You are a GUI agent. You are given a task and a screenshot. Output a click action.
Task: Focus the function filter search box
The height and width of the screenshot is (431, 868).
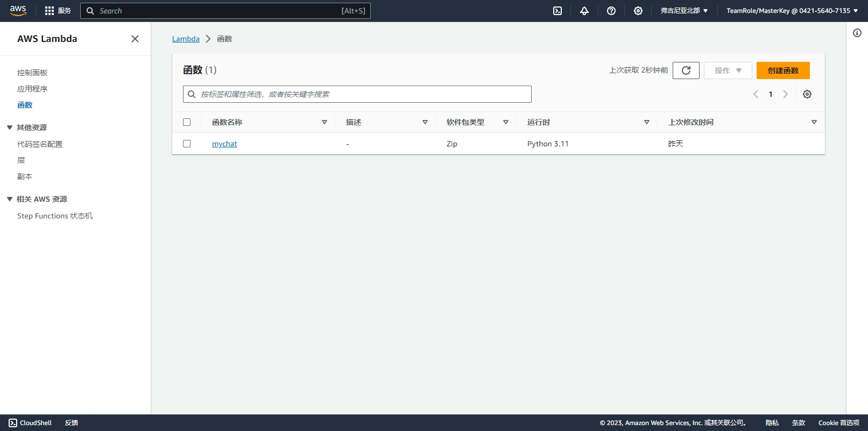click(357, 94)
